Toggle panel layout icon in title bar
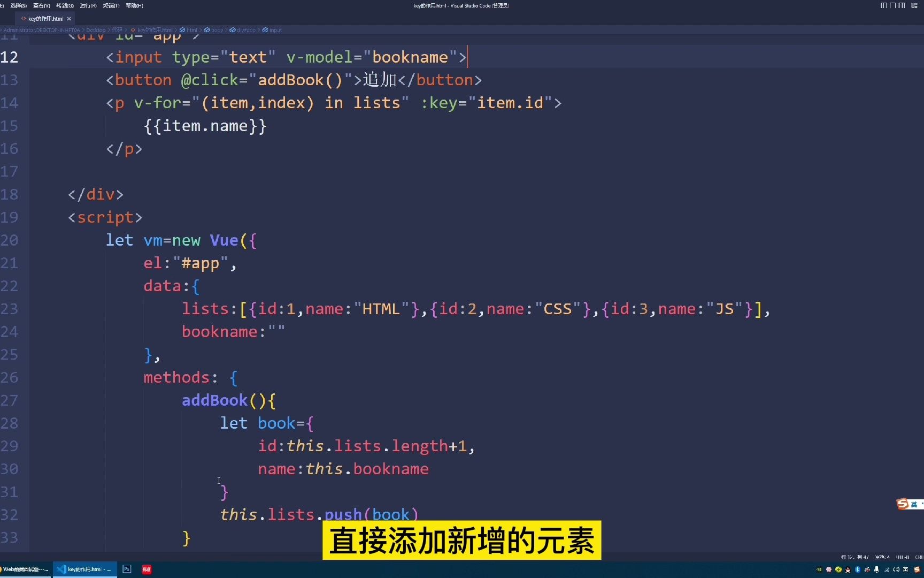 (893, 5)
